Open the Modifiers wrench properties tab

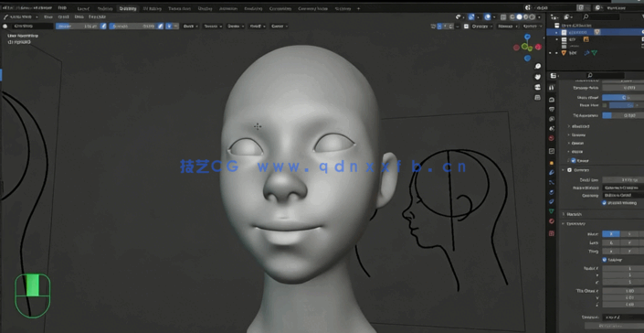(552, 172)
